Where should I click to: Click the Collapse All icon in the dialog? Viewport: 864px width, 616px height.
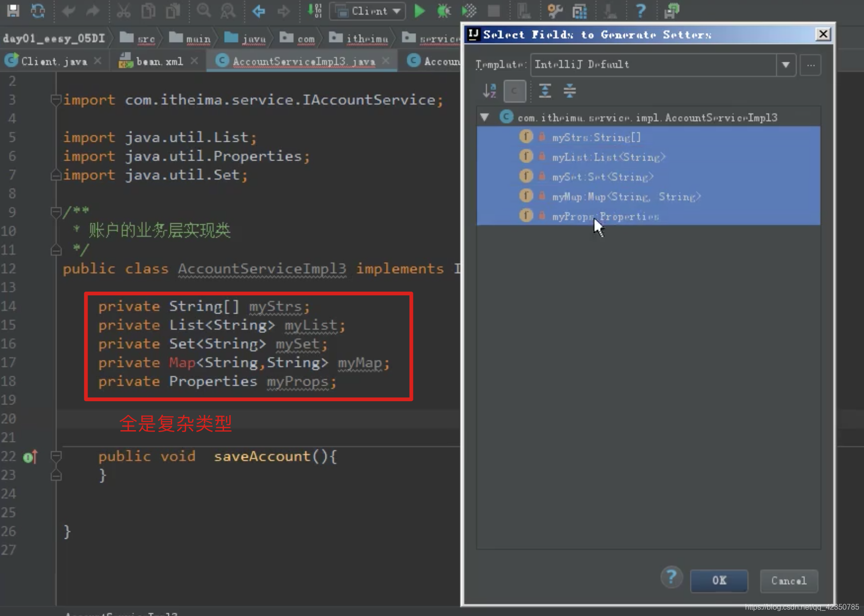[570, 90]
